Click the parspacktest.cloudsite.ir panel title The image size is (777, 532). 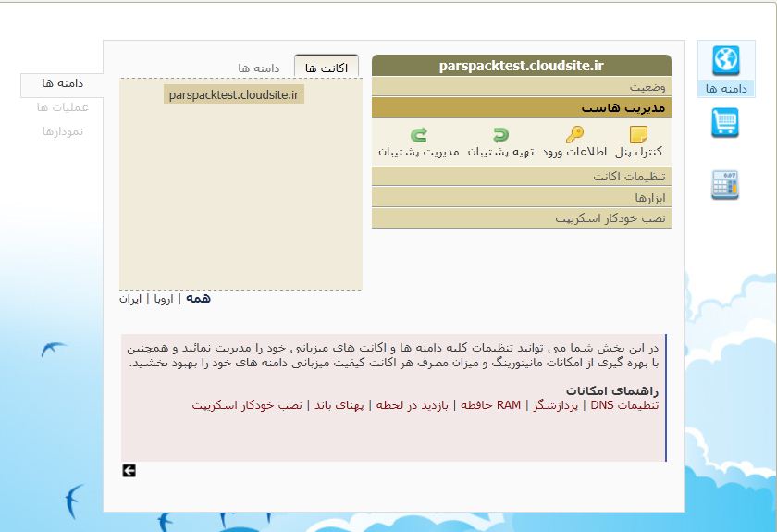[x=522, y=66]
